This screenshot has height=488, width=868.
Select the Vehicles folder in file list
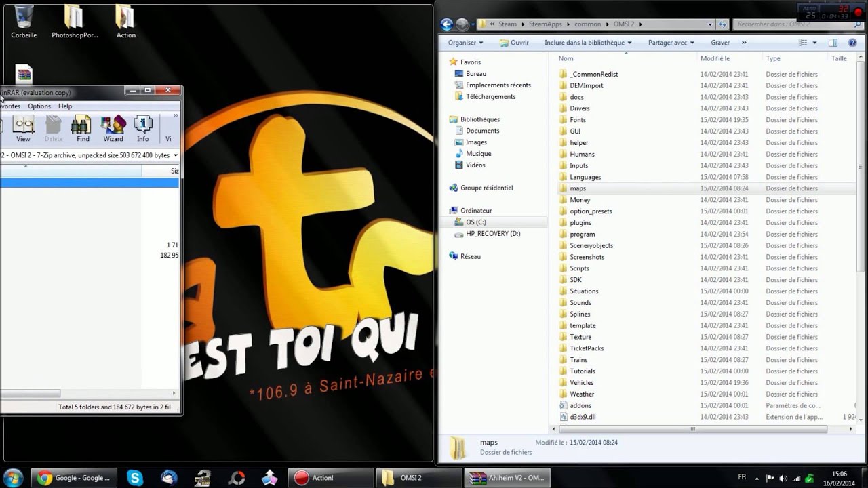(705, 382)
